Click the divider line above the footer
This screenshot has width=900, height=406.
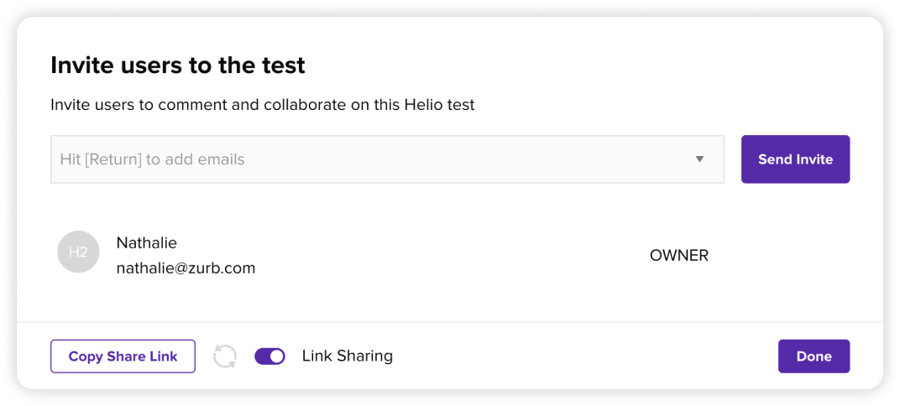450,322
